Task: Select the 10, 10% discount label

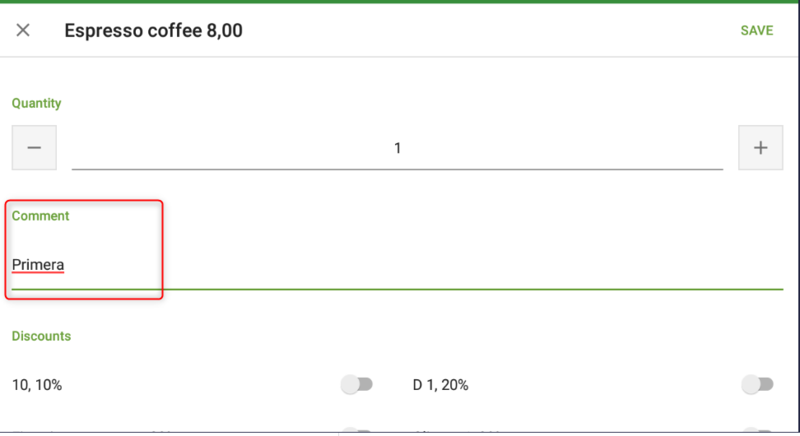Action: click(x=37, y=384)
